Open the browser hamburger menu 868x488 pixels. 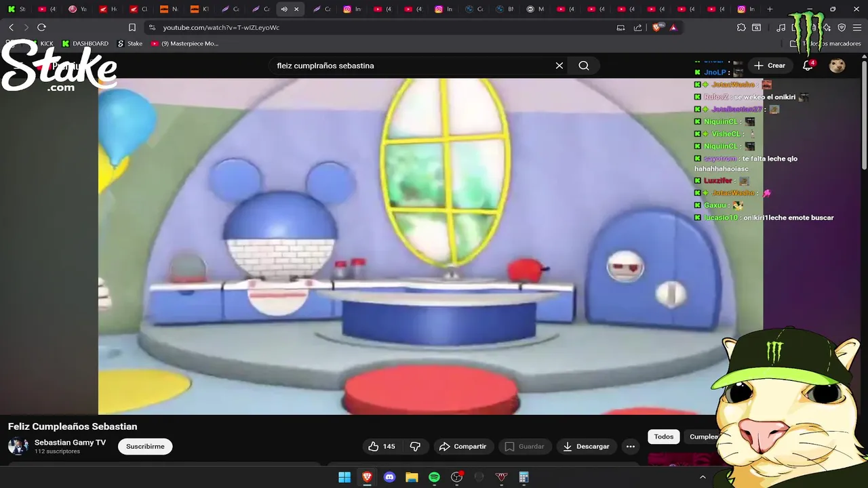coord(856,27)
